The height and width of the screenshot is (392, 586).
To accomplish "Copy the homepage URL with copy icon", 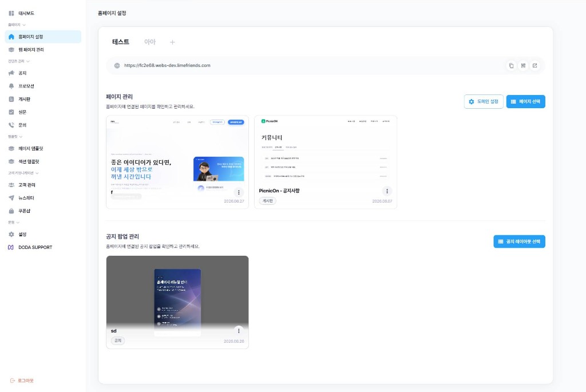I will [511, 65].
